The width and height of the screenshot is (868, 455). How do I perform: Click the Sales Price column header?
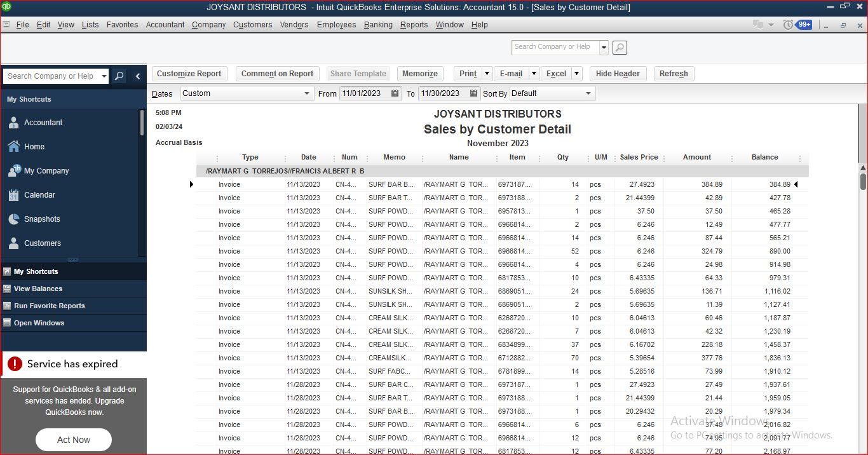639,158
